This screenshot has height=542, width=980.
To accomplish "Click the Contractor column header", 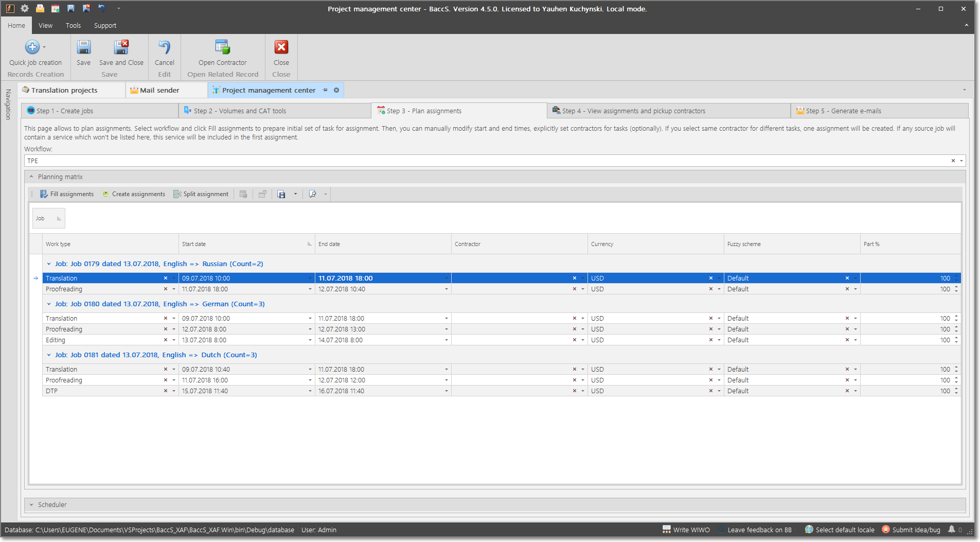I will [519, 244].
